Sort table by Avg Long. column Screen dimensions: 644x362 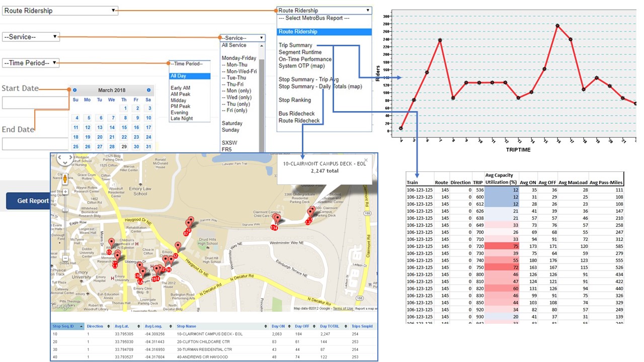(x=157, y=326)
